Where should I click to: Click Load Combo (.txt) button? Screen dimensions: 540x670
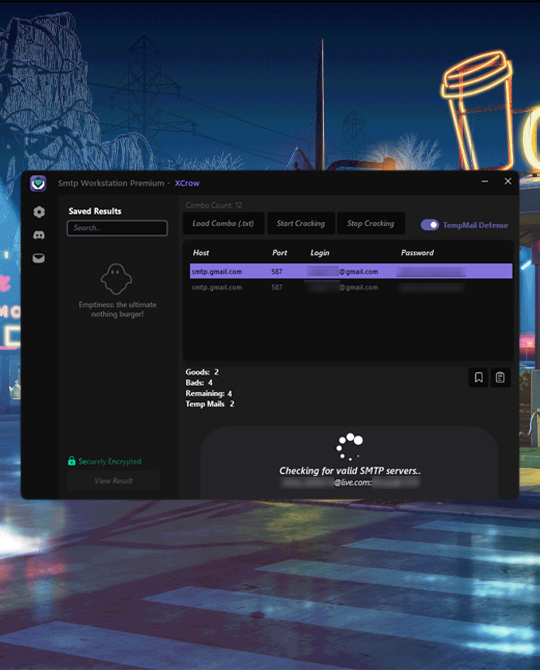(223, 223)
